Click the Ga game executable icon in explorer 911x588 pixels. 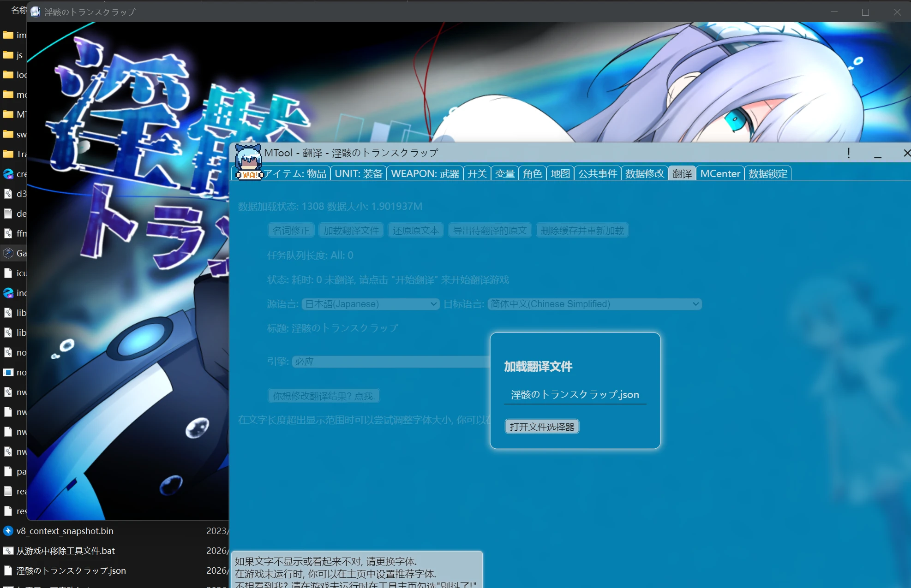tap(8, 253)
